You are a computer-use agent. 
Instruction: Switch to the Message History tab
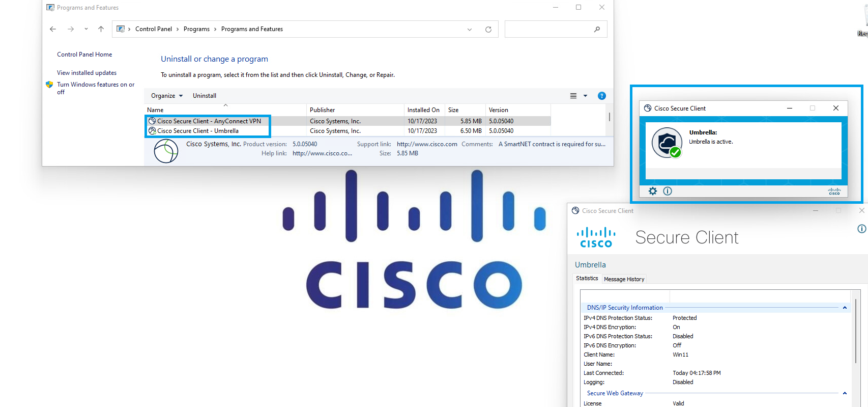pos(624,279)
